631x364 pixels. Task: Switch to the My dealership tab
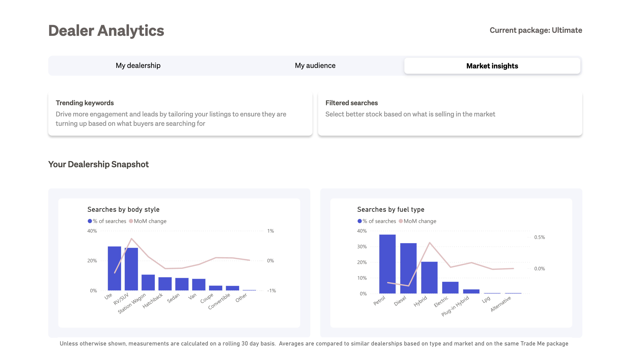click(138, 65)
